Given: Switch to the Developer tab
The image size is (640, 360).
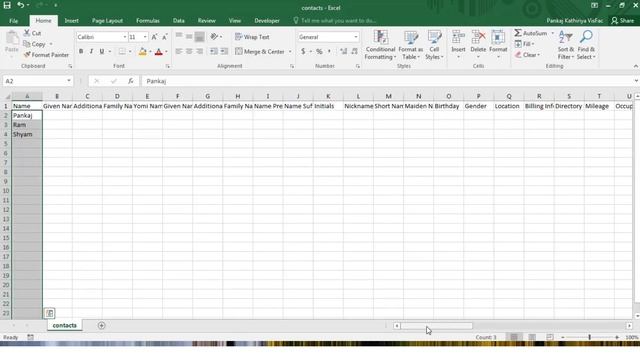Looking at the screenshot, I should pos(267,20).
